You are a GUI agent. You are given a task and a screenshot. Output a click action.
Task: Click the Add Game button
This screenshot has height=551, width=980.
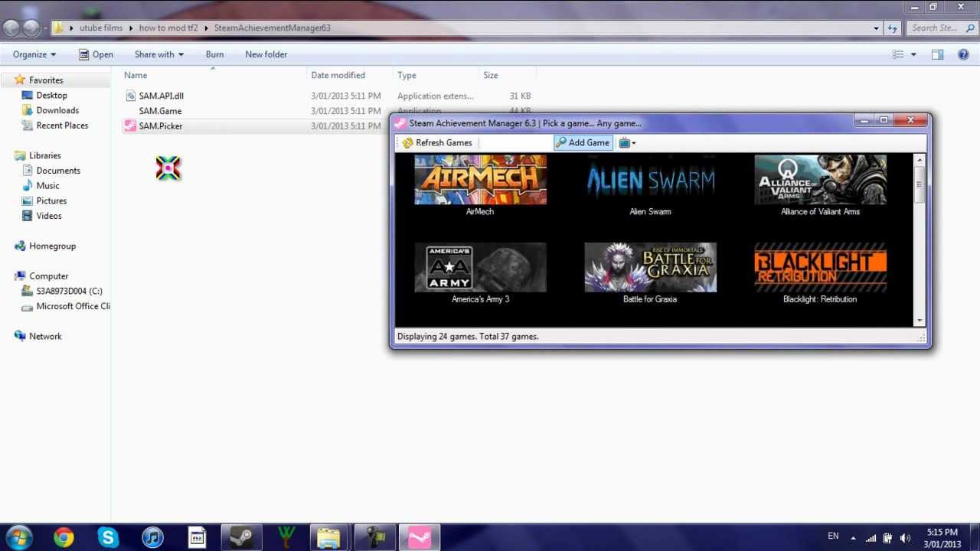click(583, 142)
